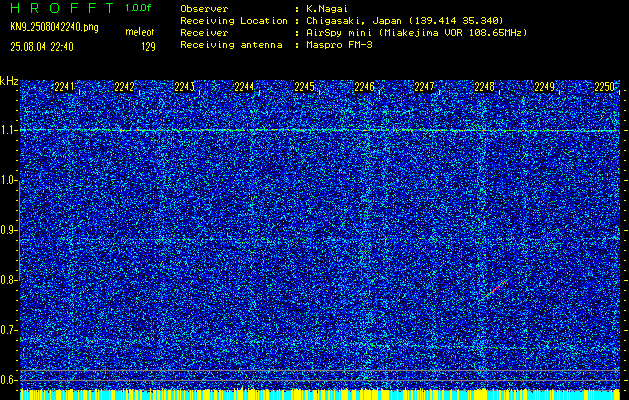Click observer name K.Nagai
The image size is (629, 400).
tap(327, 9)
